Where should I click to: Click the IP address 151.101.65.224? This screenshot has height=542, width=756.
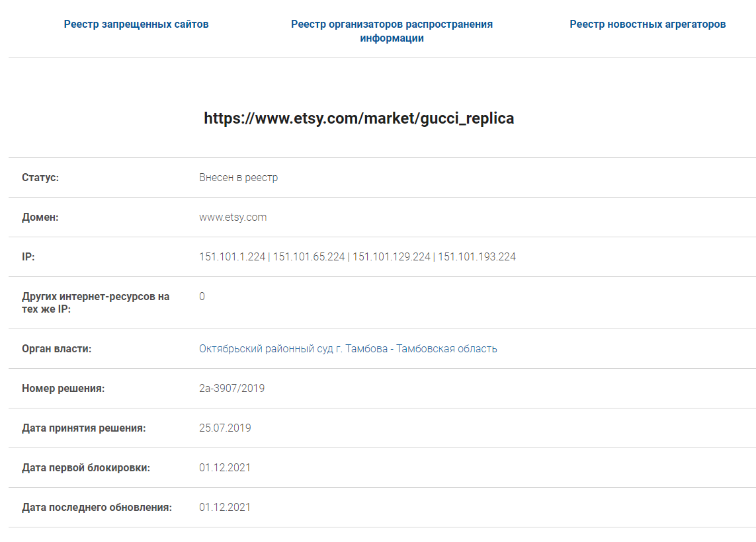tap(309, 256)
